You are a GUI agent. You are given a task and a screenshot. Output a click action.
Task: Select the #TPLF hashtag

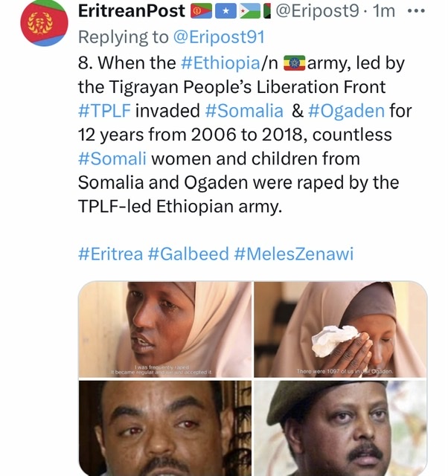point(104,111)
